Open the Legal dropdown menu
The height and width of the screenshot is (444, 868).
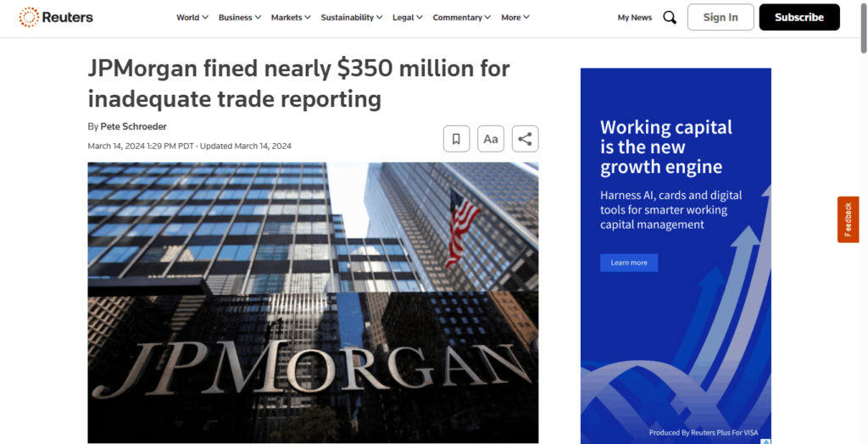point(408,17)
